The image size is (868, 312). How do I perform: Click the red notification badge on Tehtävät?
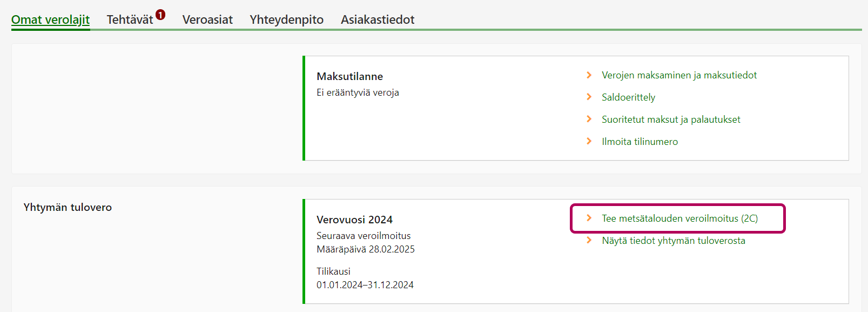(x=160, y=15)
